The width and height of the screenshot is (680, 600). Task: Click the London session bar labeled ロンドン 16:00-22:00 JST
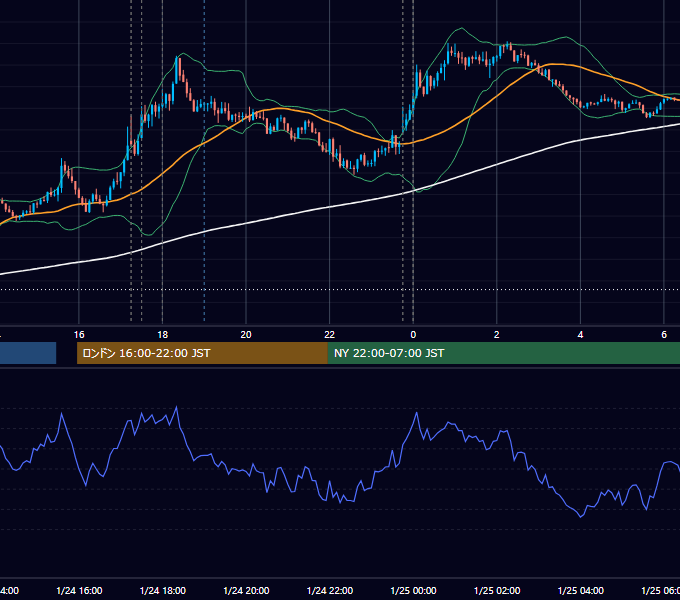pyautogui.click(x=202, y=353)
